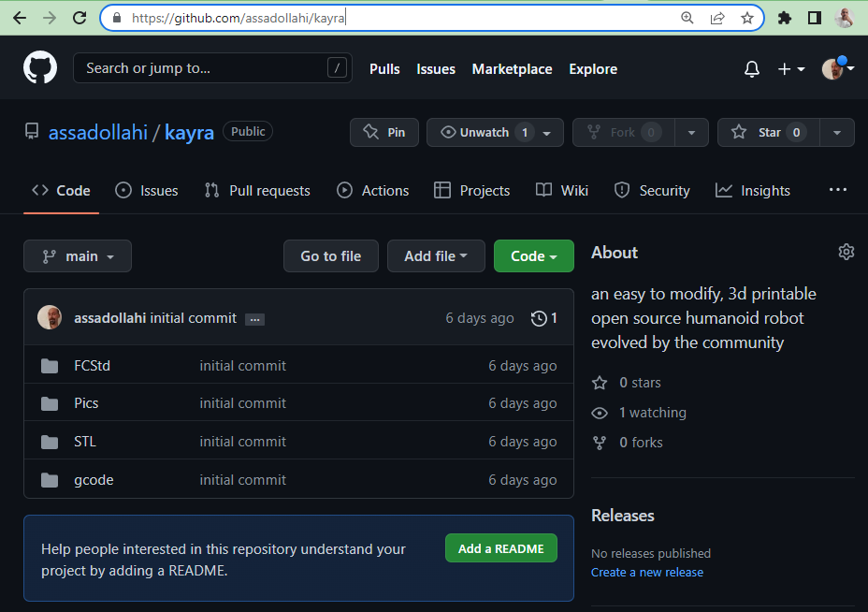
Task: Open notifications bell
Action: tap(751, 69)
